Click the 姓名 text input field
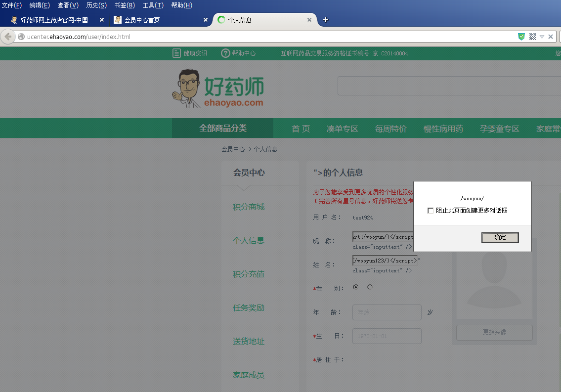Screen dimensions: 561x392 pos(385,261)
